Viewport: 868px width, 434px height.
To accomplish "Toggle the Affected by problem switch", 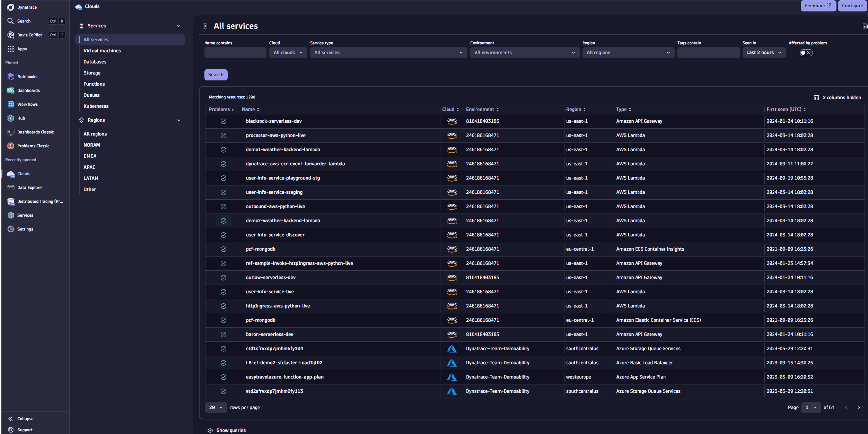I will [x=806, y=53].
